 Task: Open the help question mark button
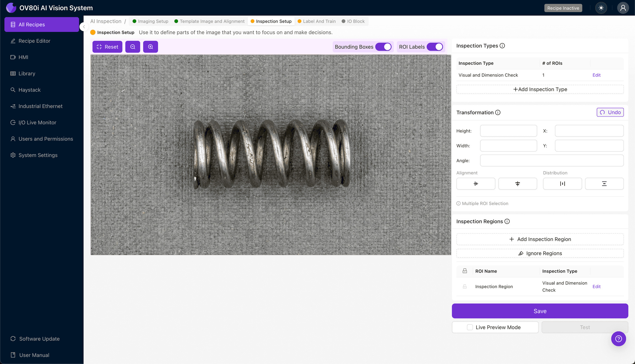point(619,339)
